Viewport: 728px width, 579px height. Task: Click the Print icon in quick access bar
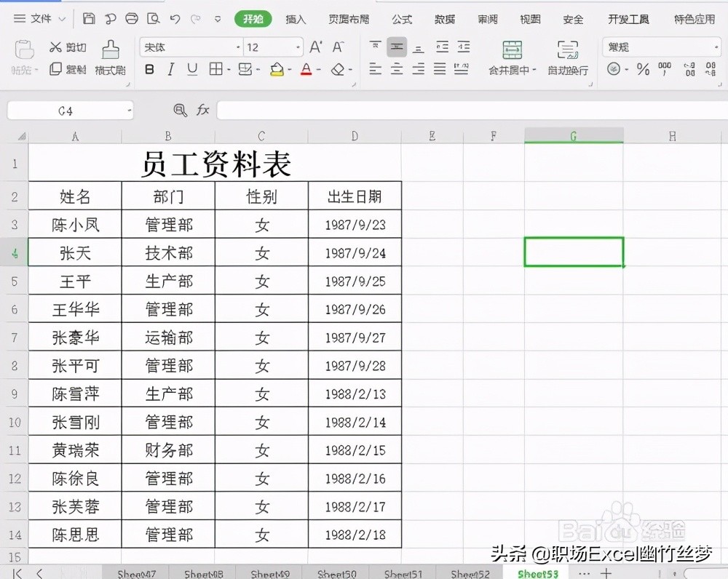(x=131, y=18)
